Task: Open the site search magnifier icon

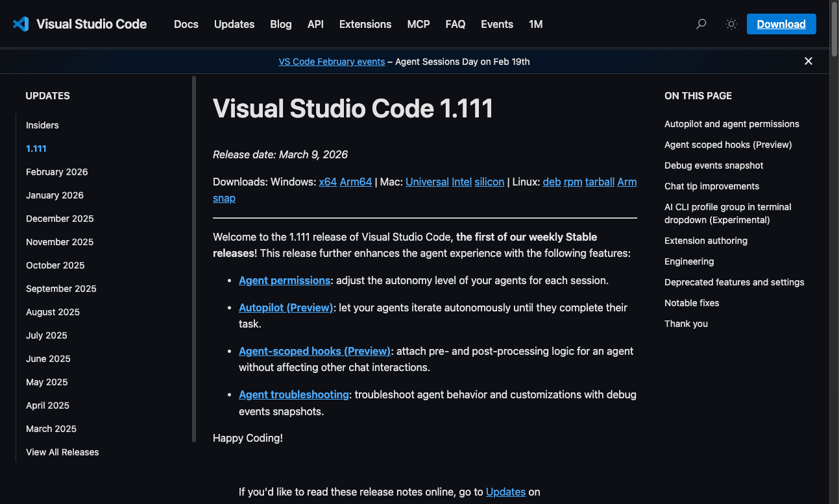Action: tap(701, 24)
